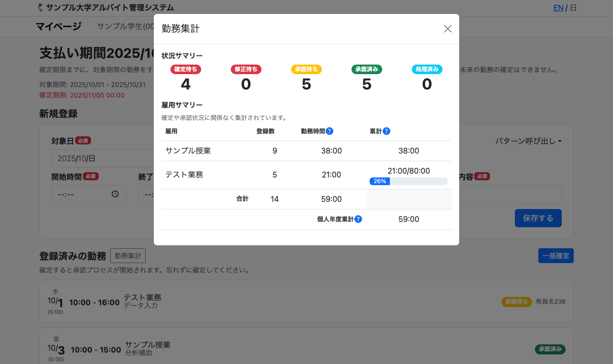The width and height of the screenshot is (613, 364).
Task: Switch language to EN
Action: pos(558,8)
